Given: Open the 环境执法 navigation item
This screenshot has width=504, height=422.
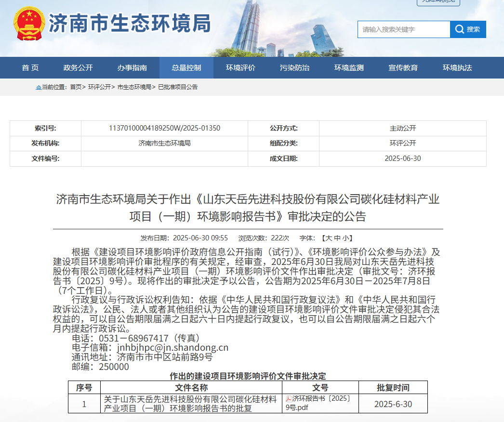Looking at the screenshot, I should 457,68.
